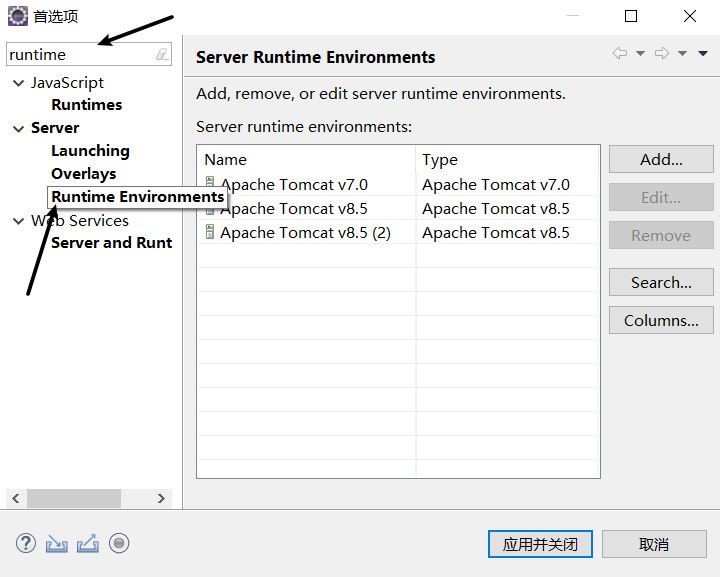Select Launching under Server
The image size is (720, 577).
click(x=90, y=151)
